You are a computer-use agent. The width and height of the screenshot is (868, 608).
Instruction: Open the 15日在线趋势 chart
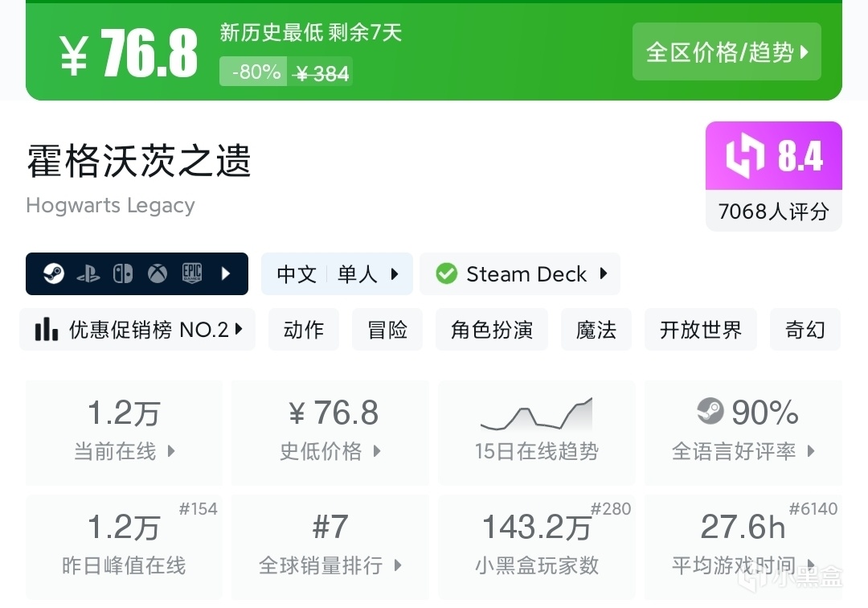tap(536, 433)
